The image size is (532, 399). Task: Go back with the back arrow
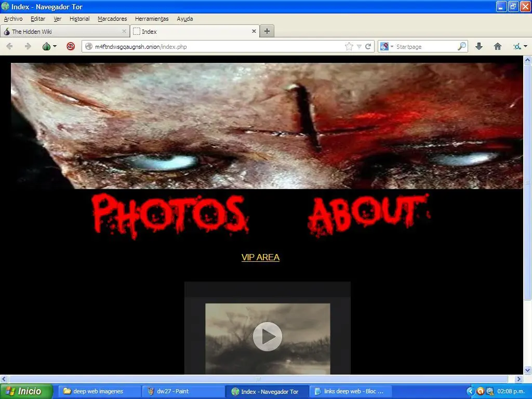(9, 46)
